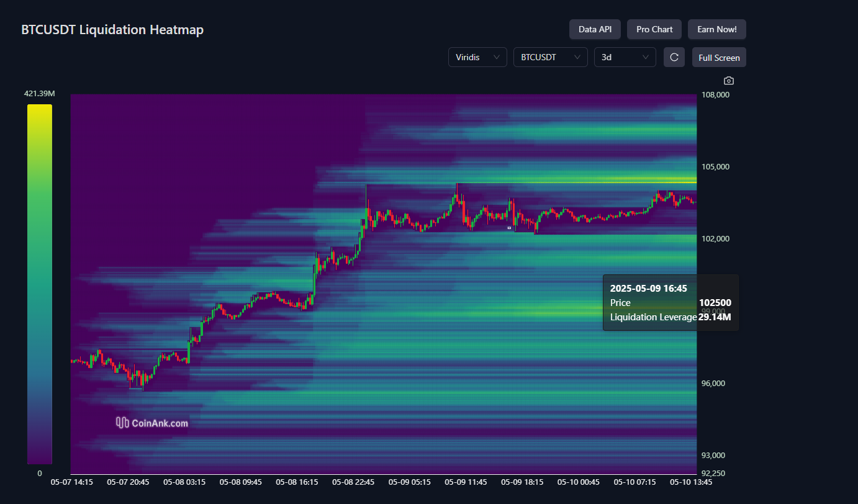Click the 05-08 22:45 time label
This screenshot has width=858, height=504.
click(353, 482)
